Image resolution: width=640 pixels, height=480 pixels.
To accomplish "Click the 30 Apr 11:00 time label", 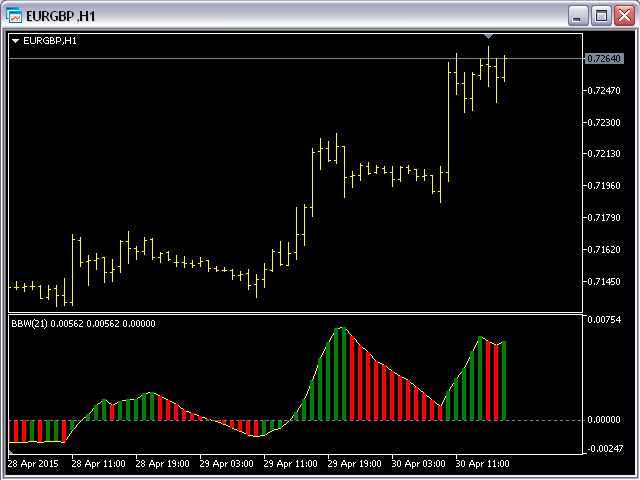I will click(x=482, y=464).
